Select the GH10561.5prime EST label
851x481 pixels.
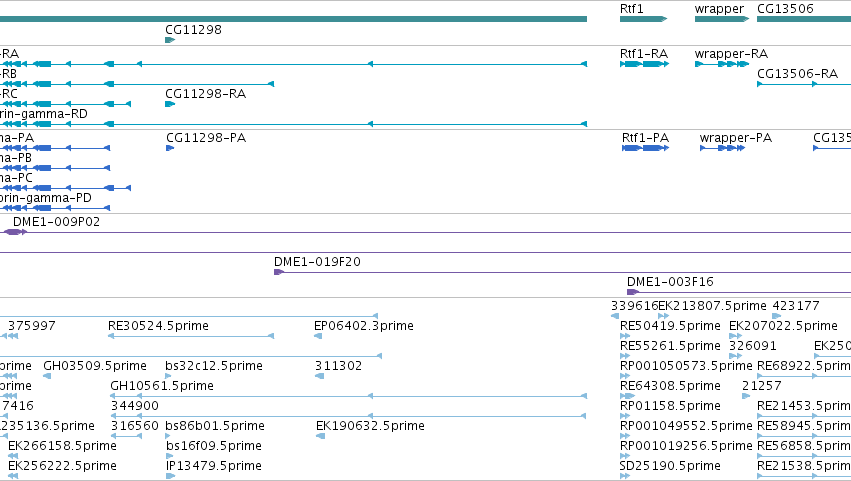click(x=162, y=387)
